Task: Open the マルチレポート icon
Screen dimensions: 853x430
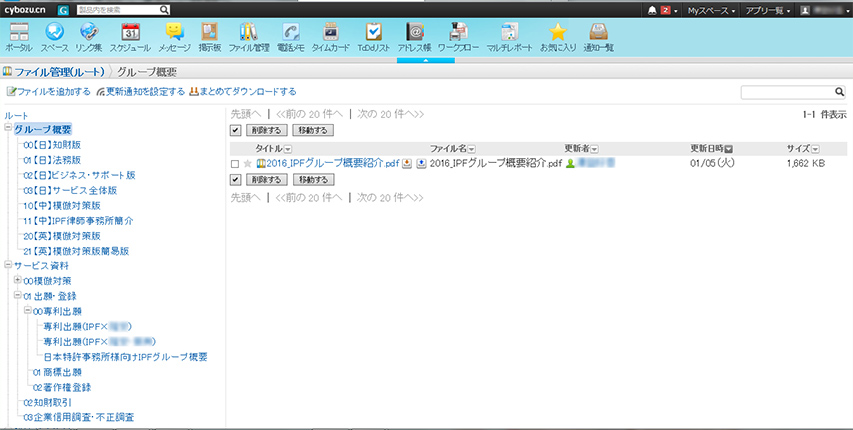Action: pos(509,32)
